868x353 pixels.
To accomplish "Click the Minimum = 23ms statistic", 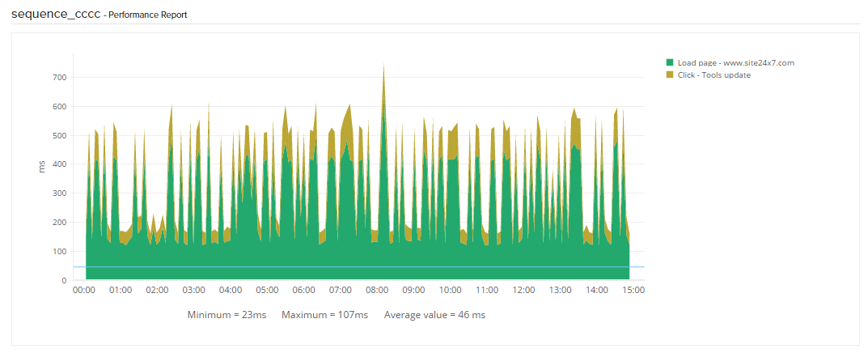I will pos(227,315).
